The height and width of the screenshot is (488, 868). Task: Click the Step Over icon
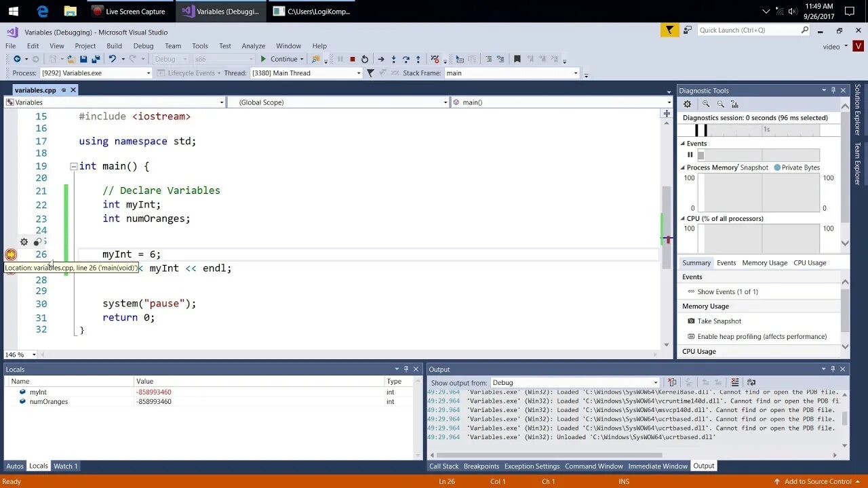tap(406, 59)
